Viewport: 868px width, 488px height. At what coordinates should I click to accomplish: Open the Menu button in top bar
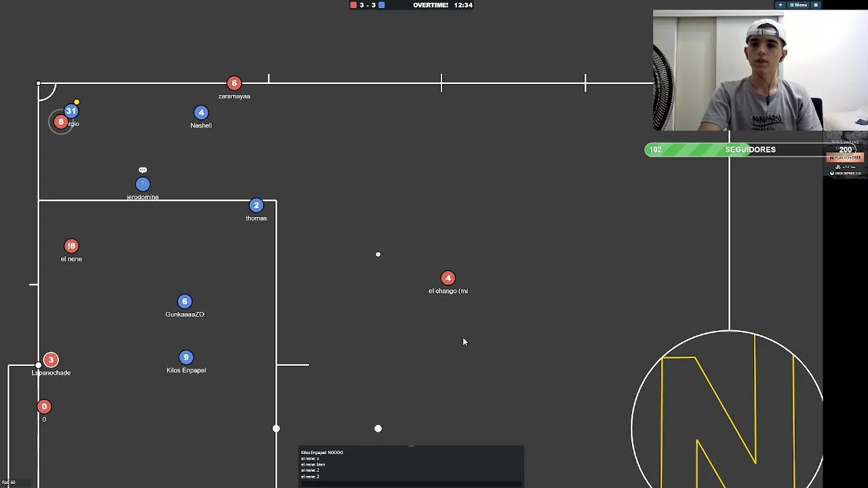tap(798, 5)
